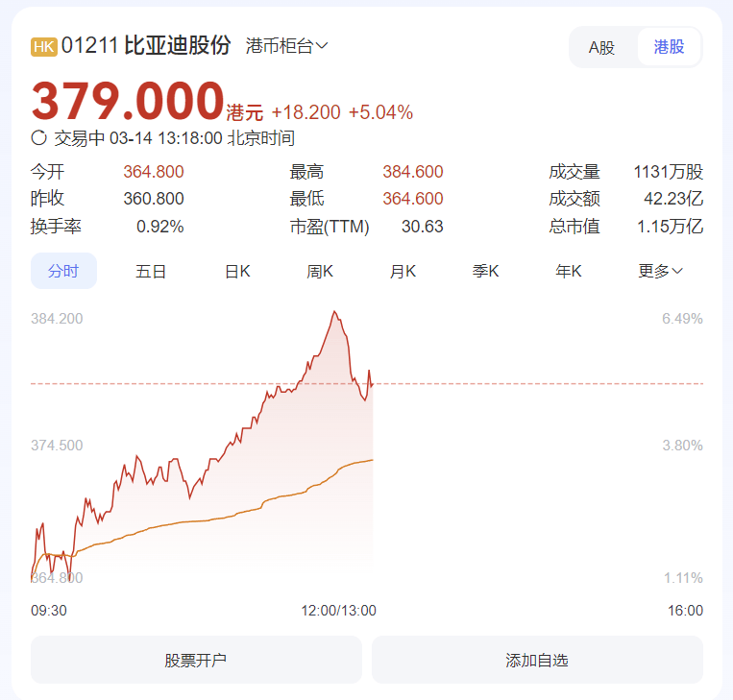Switch to the A股 toggle

coord(601,47)
